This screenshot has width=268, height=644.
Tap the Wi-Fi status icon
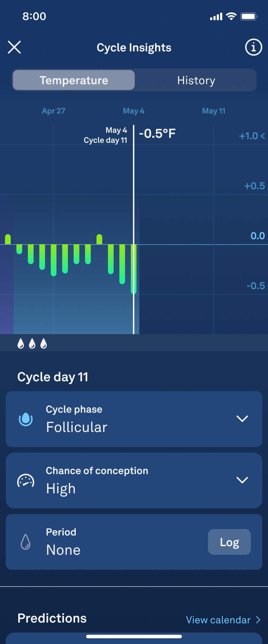[232, 16]
